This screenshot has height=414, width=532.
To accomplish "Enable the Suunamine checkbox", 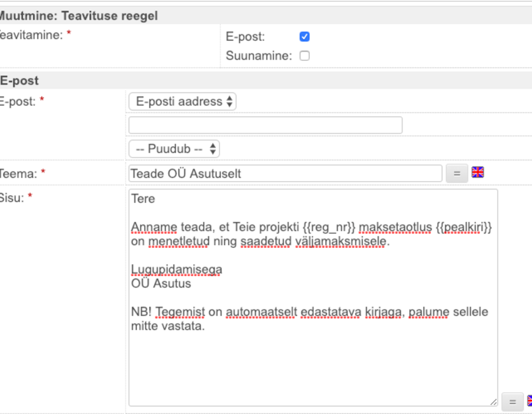I will click(x=304, y=56).
